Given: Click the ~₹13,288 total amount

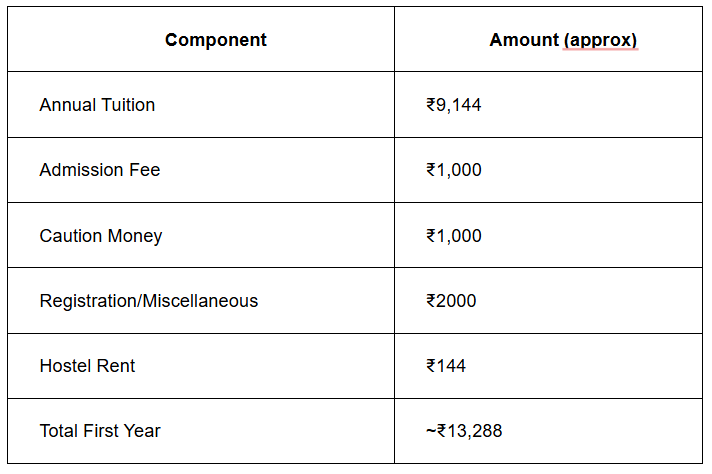Looking at the screenshot, I should coord(464,431).
